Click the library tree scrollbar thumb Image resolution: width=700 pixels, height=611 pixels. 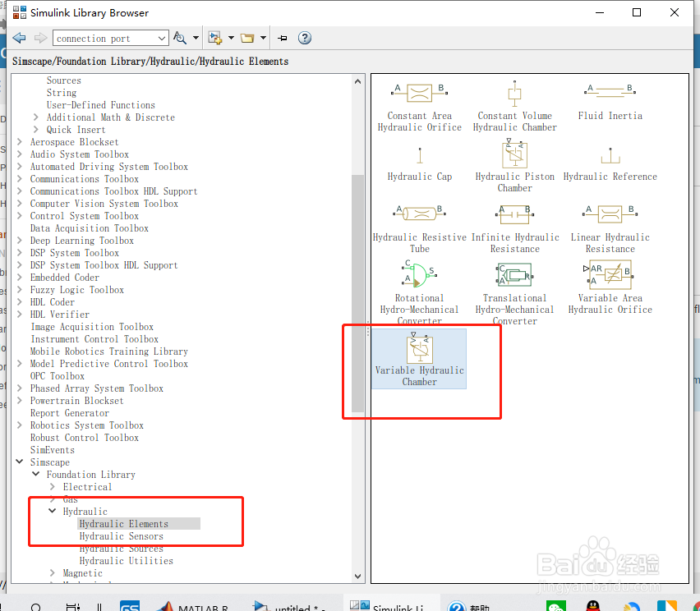click(357, 293)
